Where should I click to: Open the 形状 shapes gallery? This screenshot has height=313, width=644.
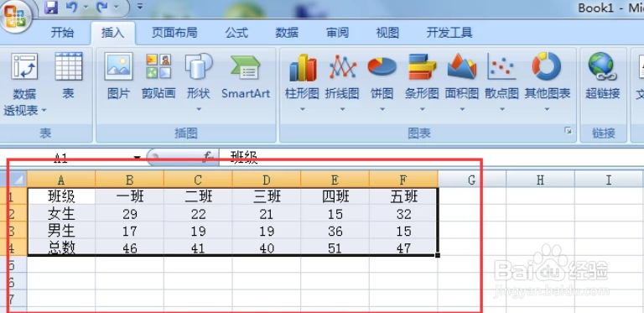(x=199, y=82)
